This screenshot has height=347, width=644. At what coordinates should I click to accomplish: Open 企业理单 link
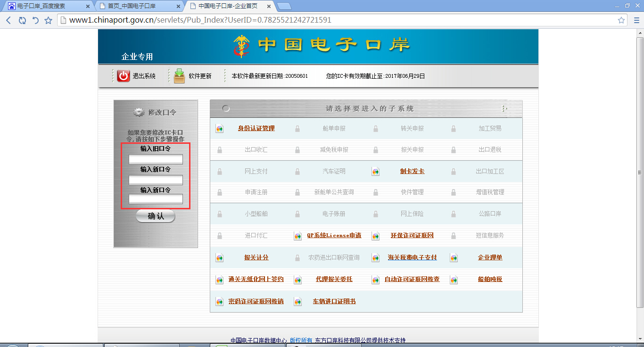[490, 257]
